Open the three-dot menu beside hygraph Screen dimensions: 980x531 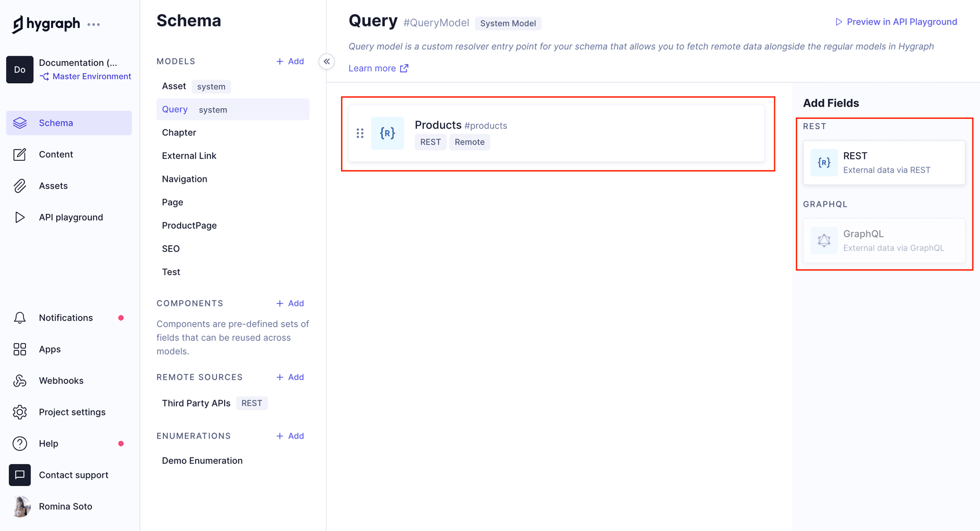[93, 25]
